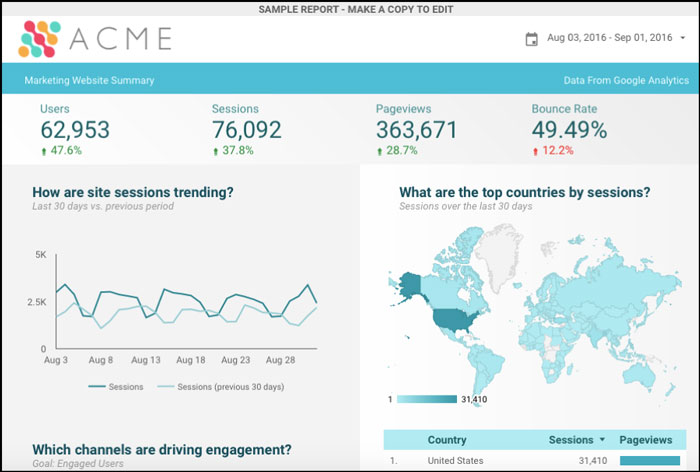Click the Sessions over the last 30 days subtitle

click(466, 206)
